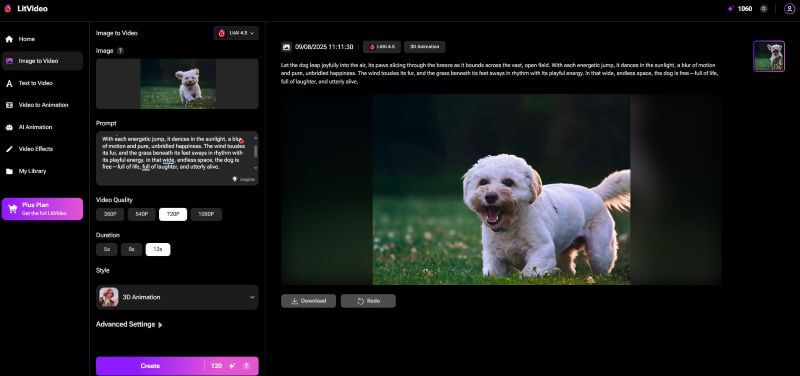Click the Text to Video letter icon
800x376 pixels.
(x=9, y=83)
